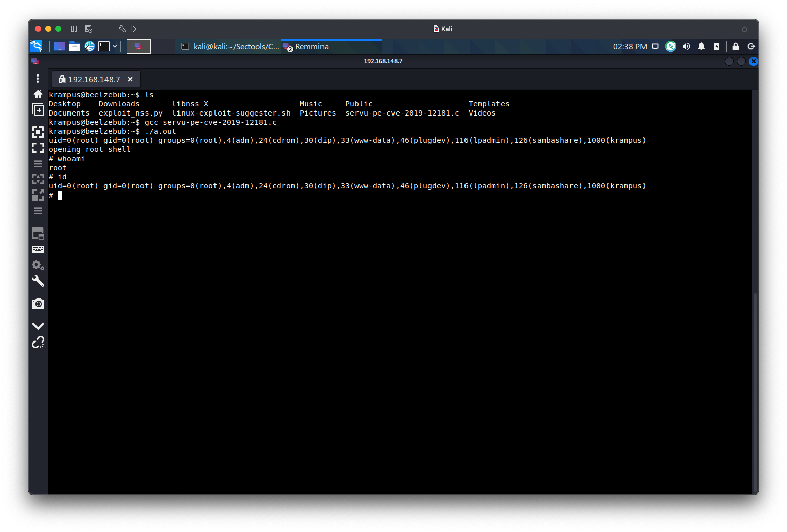Disconnect the SSH session
The width and height of the screenshot is (787, 532).
38,343
